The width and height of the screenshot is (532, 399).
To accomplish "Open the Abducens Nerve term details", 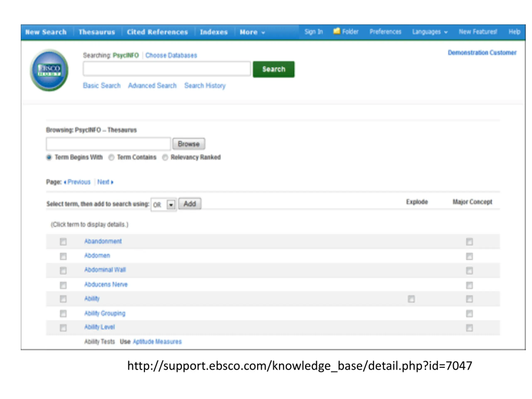I will 106,284.
